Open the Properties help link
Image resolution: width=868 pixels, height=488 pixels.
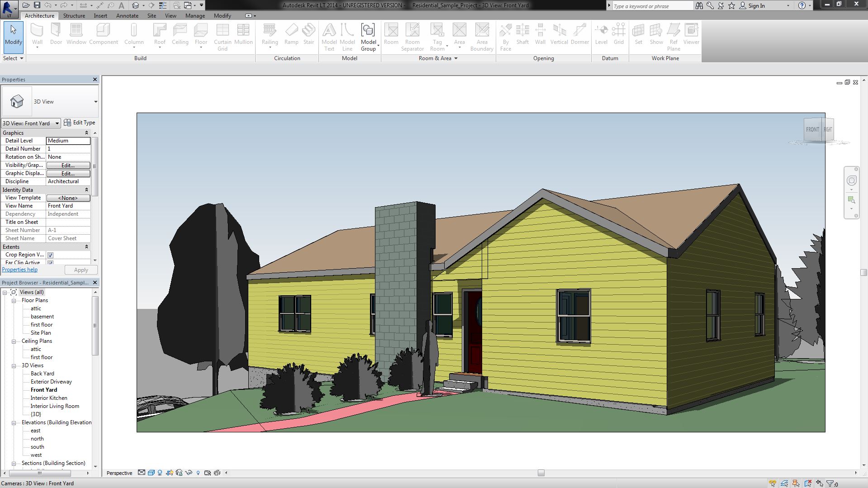[x=20, y=270]
